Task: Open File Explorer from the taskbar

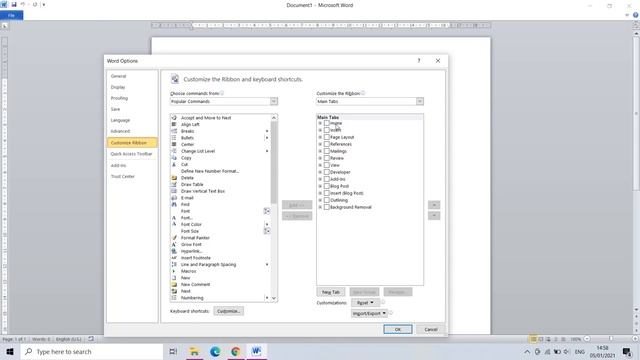Action: [x=194, y=351]
